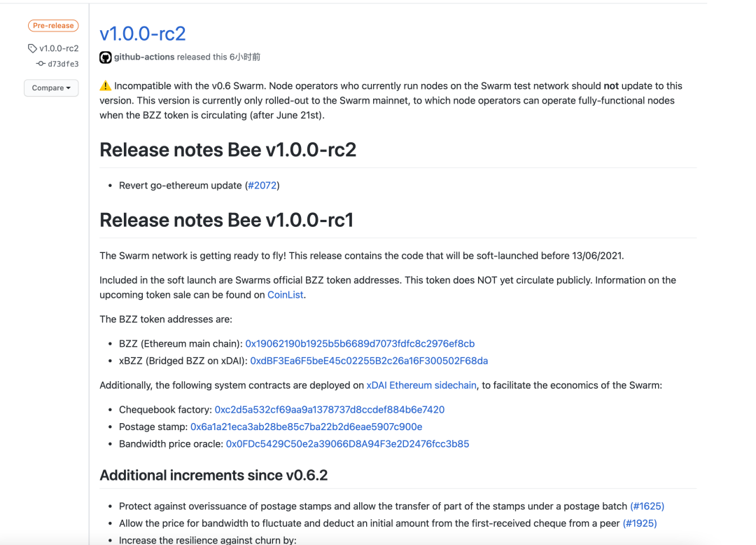Follow the CoinList link

[x=286, y=295]
